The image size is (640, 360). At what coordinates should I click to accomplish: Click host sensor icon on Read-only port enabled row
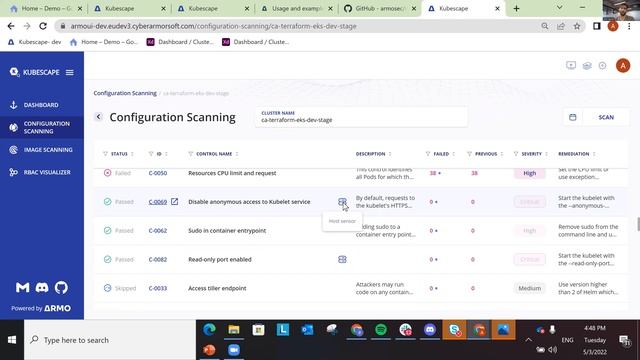coord(342,259)
